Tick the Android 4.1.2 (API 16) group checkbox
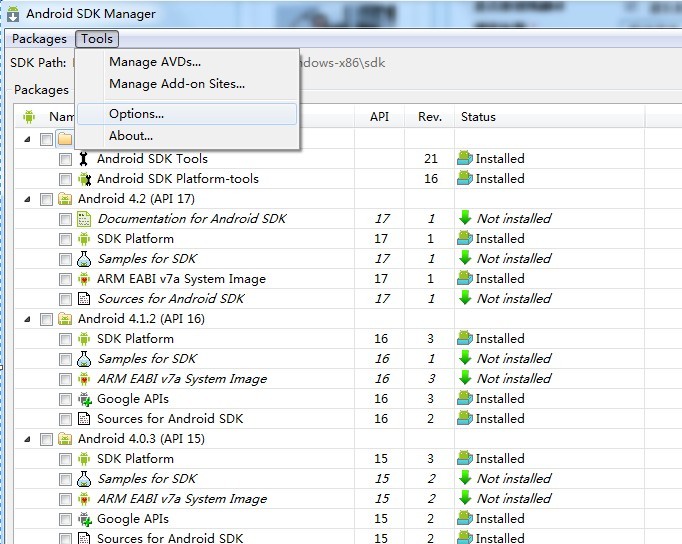Screen dimensions: 682x544 (46, 319)
